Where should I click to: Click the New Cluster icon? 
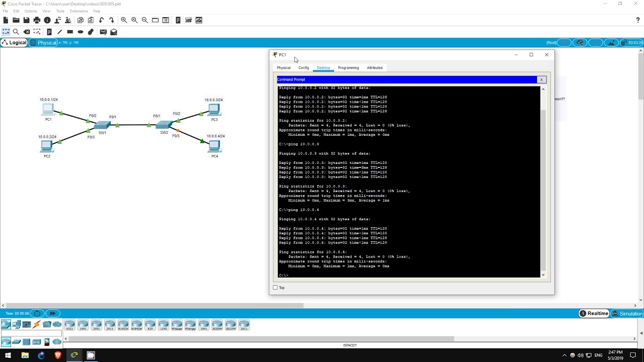(x=580, y=43)
